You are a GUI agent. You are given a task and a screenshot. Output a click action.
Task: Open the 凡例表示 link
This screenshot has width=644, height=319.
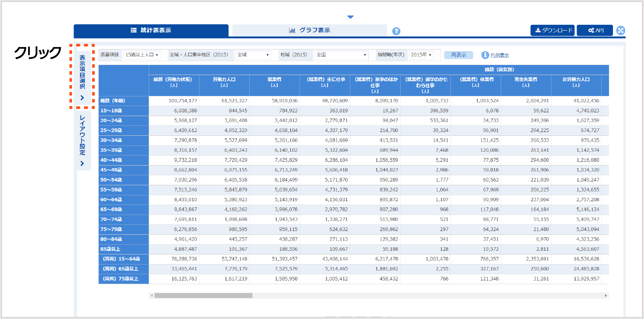coord(500,55)
